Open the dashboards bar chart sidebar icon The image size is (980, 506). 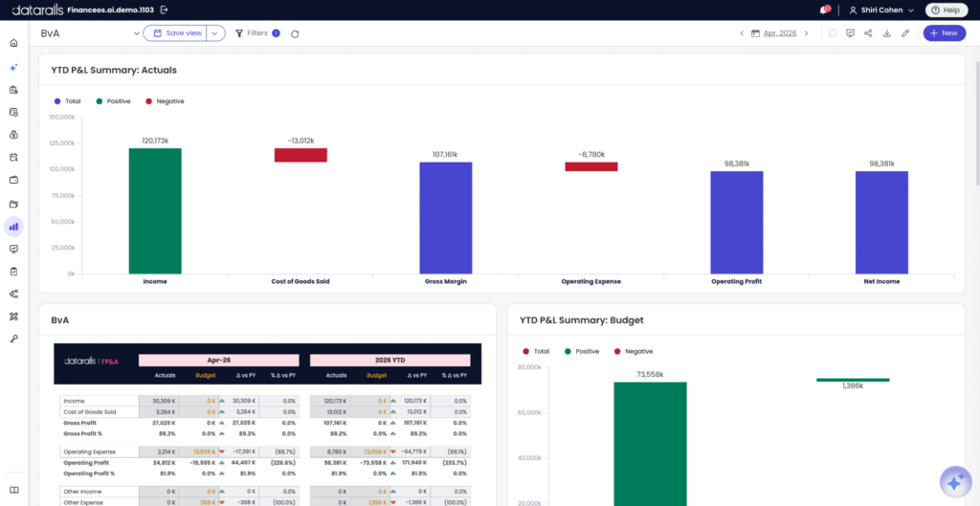click(13, 226)
